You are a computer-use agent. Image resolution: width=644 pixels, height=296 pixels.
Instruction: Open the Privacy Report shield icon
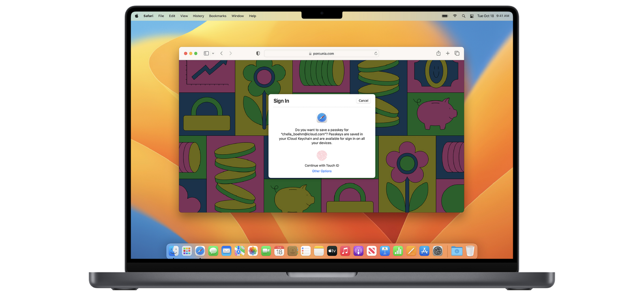(x=258, y=53)
